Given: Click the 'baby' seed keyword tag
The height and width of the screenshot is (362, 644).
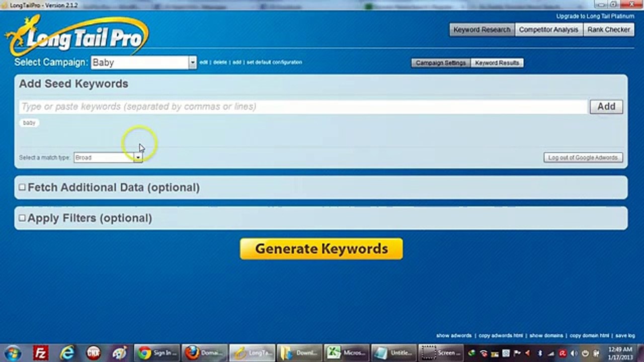Looking at the screenshot, I should [x=29, y=123].
